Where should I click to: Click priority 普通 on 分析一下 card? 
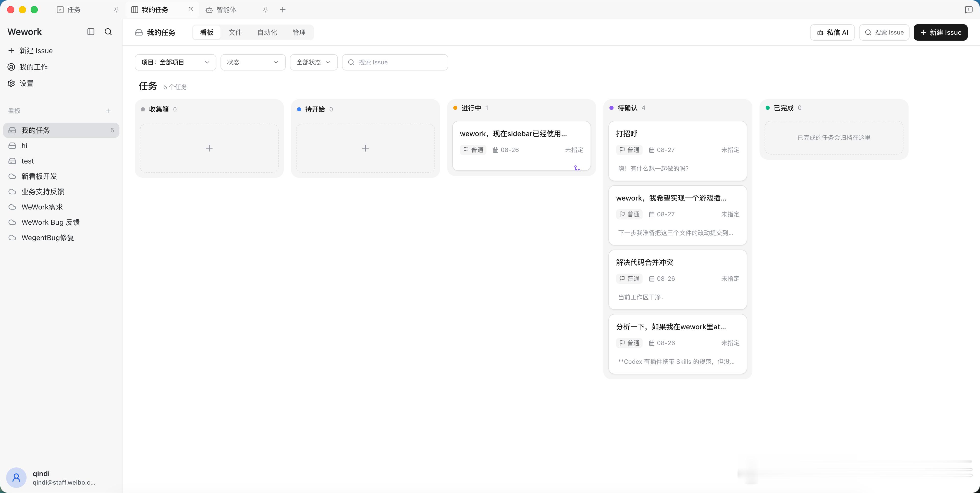pos(629,343)
